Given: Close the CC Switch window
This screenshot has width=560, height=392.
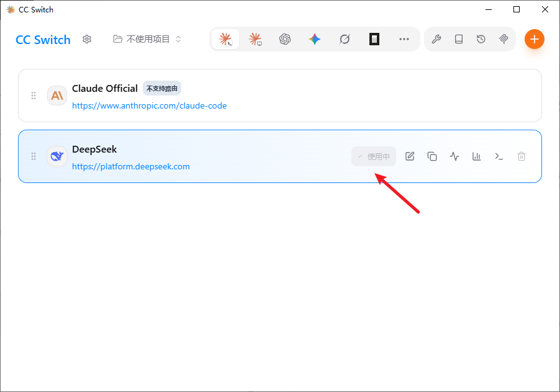Looking at the screenshot, I should pyautogui.click(x=545, y=10).
